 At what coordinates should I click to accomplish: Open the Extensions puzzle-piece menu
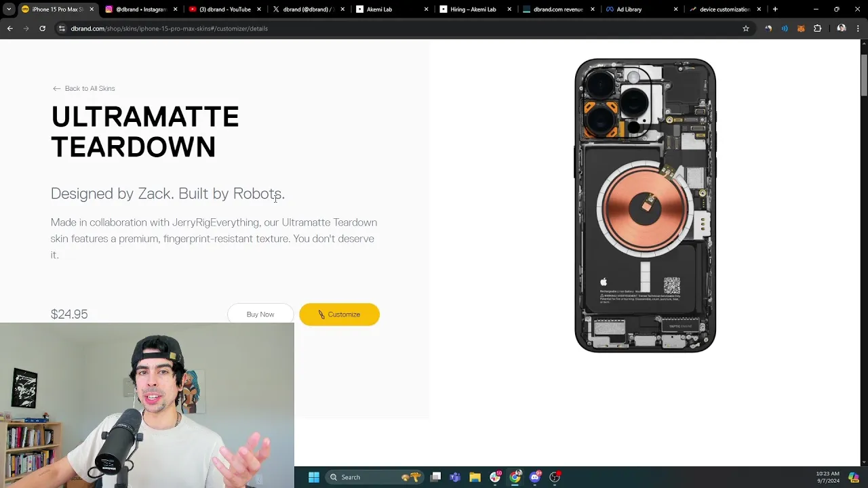pyautogui.click(x=817, y=28)
